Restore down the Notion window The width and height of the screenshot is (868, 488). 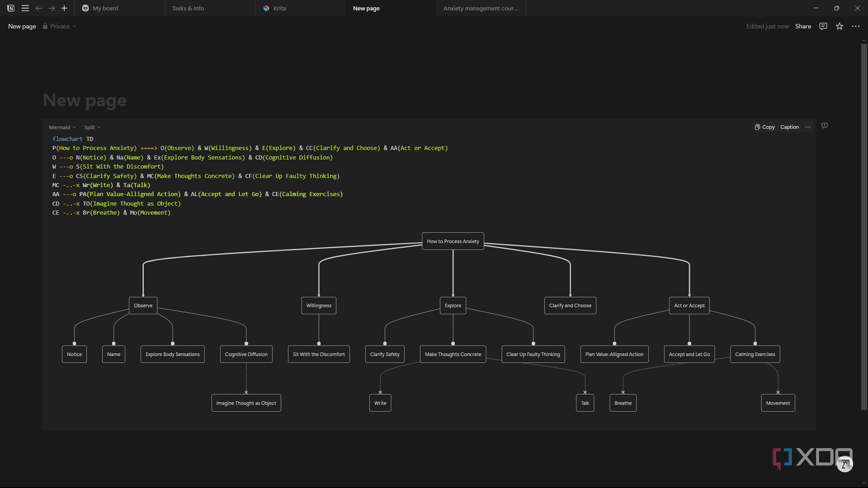pos(837,8)
